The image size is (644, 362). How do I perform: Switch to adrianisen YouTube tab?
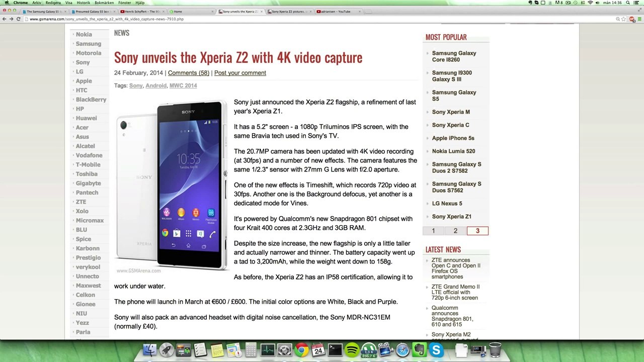(338, 11)
